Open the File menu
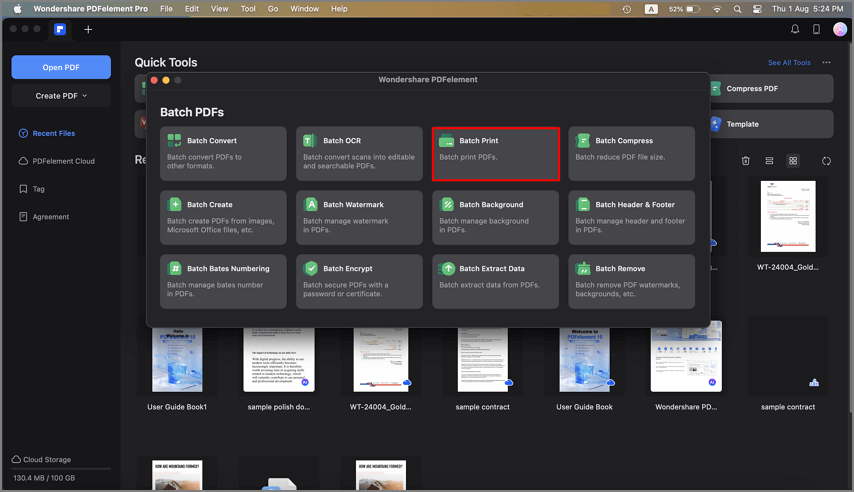Image resolution: width=854 pixels, height=492 pixels. [x=166, y=9]
